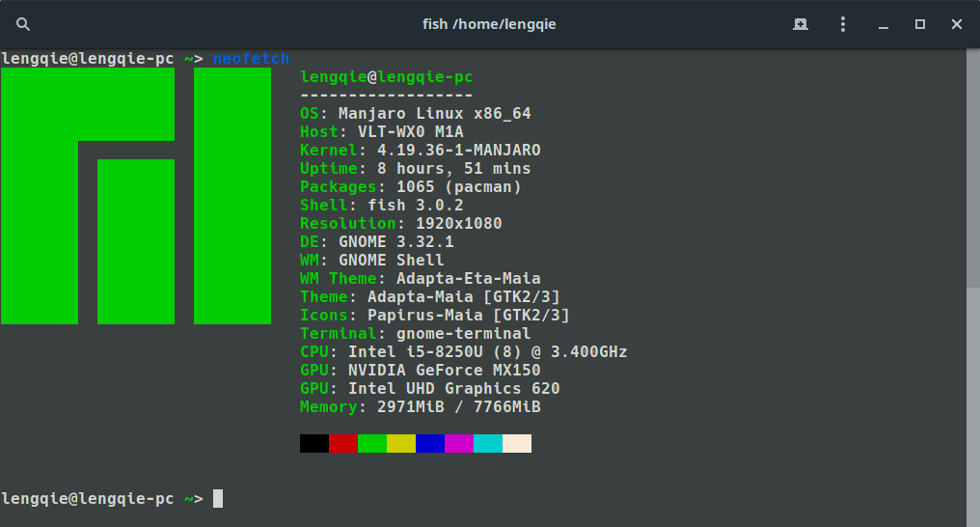Image resolution: width=980 pixels, height=527 pixels.
Task: Click the green 'lengqie@lengqie-pc' header line
Action: 386,77
